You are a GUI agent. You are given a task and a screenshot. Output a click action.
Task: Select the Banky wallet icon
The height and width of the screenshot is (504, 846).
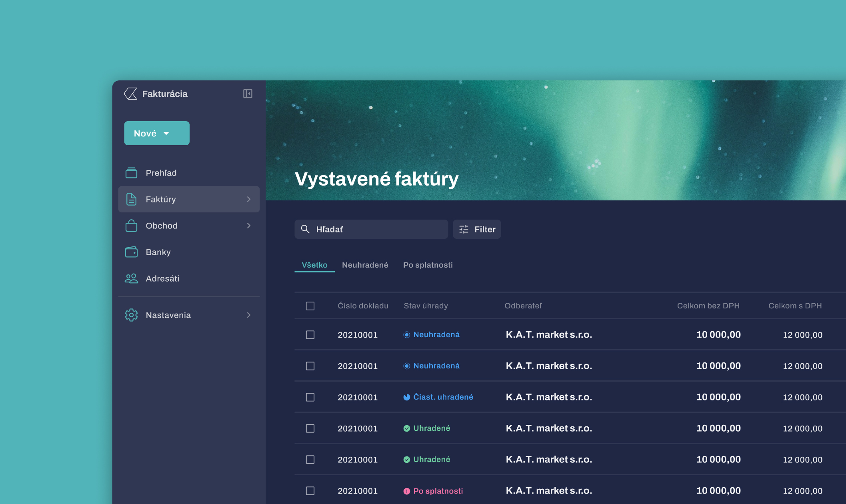point(131,252)
